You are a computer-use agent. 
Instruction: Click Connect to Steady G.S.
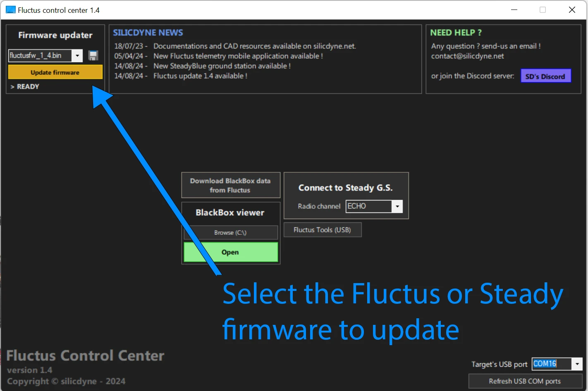point(346,188)
